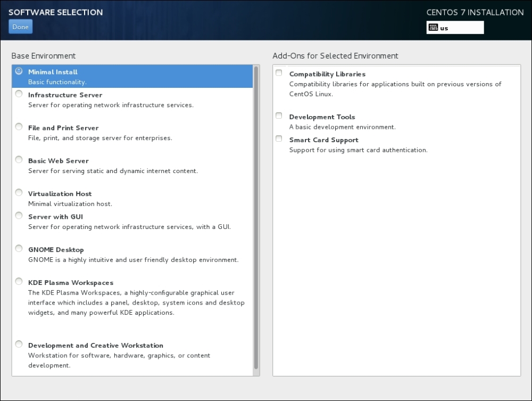The height and width of the screenshot is (401, 532).
Task: Click the Development Tools label
Action: (322, 117)
